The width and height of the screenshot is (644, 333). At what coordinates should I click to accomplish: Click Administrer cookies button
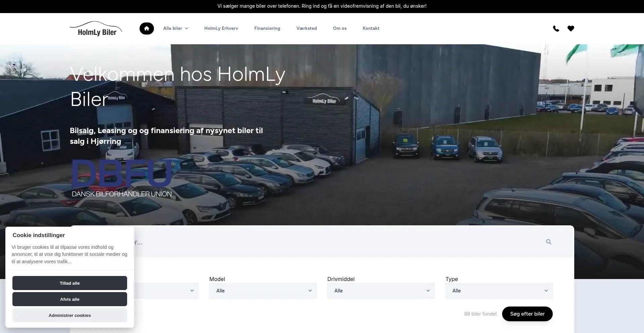click(70, 315)
